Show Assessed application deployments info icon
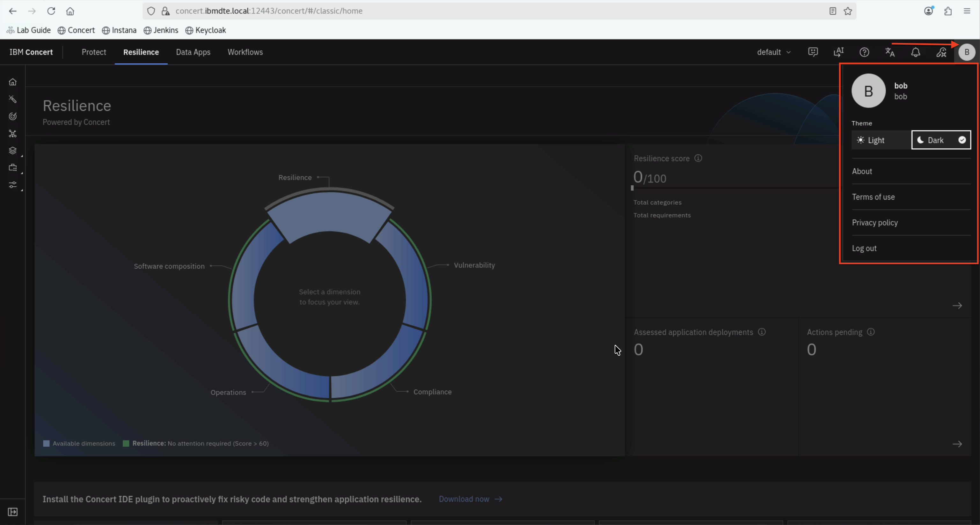The image size is (980, 525). coord(762,332)
